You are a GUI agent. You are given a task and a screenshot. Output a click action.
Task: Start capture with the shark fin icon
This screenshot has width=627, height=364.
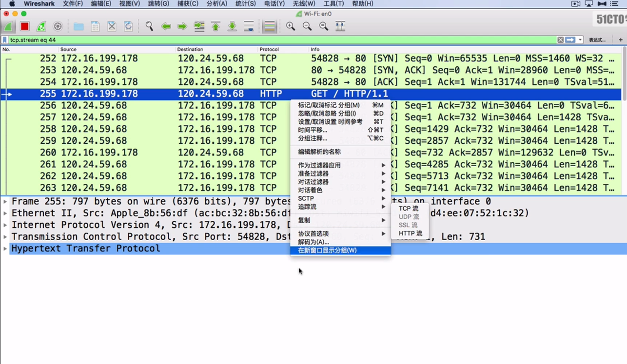click(x=8, y=26)
